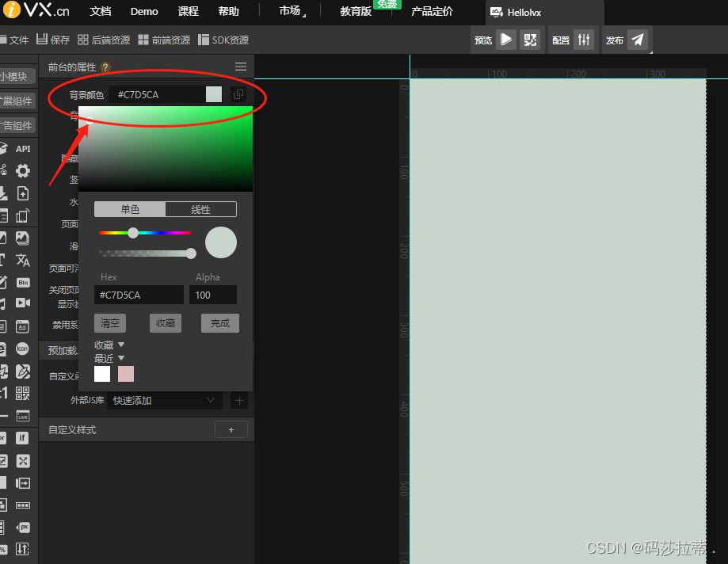The width and height of the screenshot is (728, 564).
Task: Open the 外部JS库 快速添加 dropdown
Action: (x=164, y=400)
